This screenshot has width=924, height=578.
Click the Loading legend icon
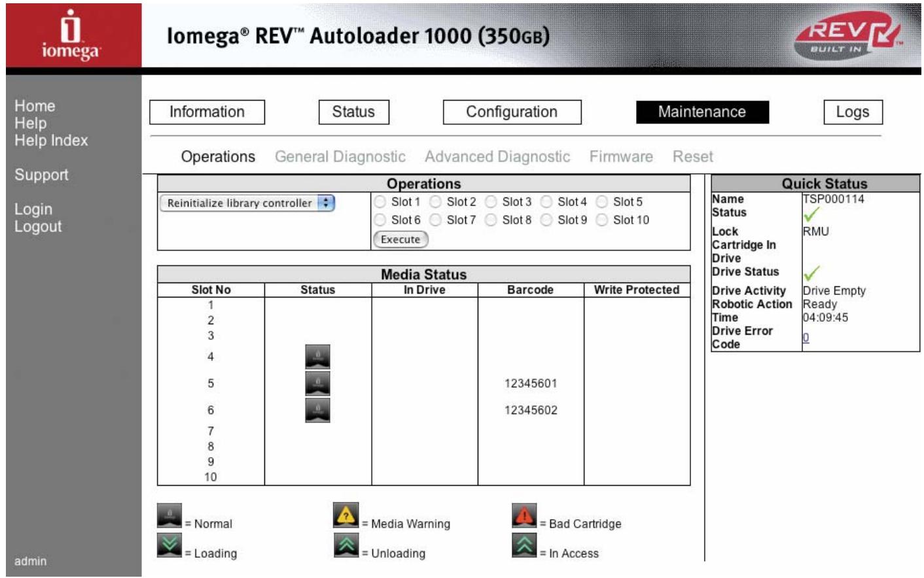169,545
